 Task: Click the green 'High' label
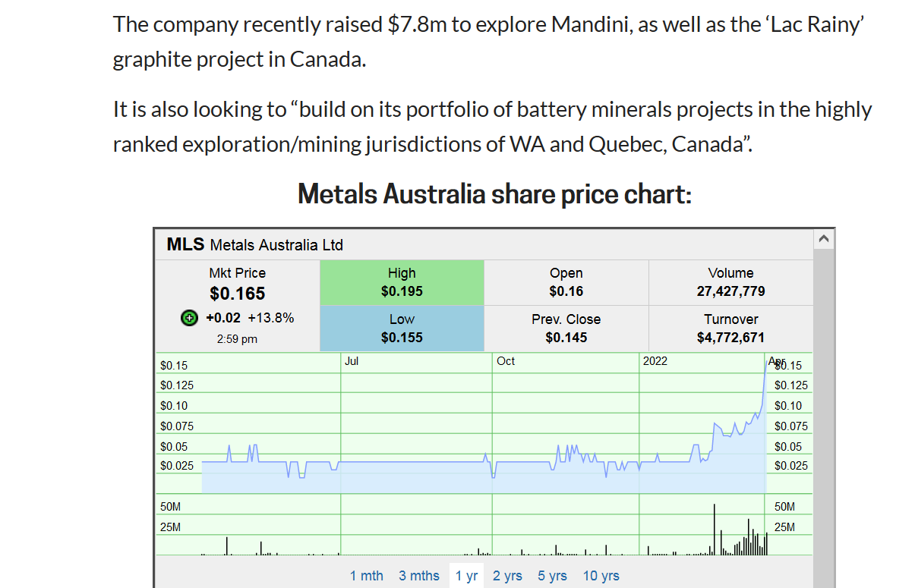click(402, 273)
